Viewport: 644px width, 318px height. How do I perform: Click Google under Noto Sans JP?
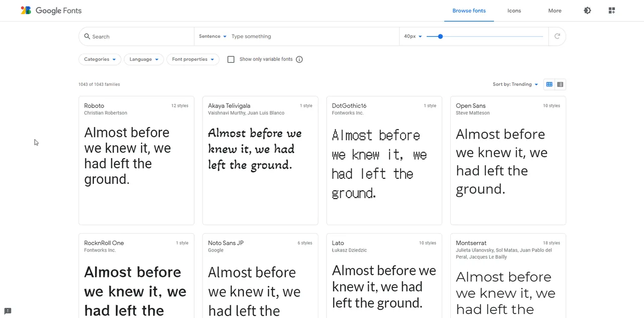click(215, 250)
